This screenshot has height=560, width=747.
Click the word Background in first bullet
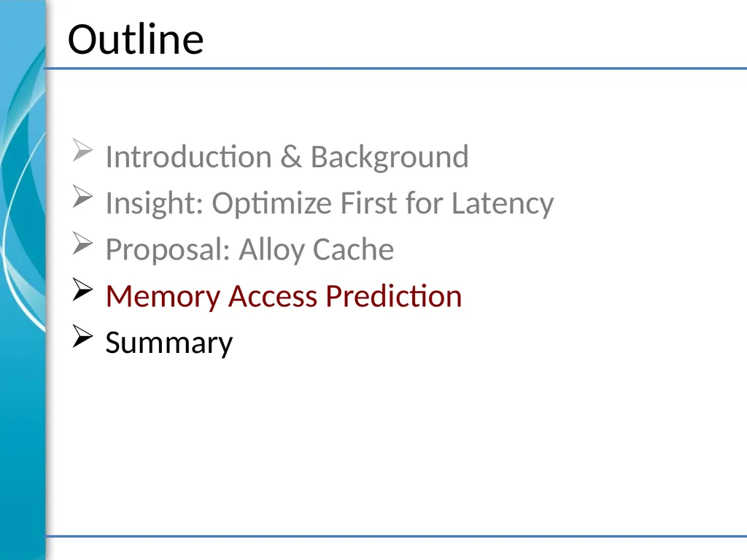(390, 157)
